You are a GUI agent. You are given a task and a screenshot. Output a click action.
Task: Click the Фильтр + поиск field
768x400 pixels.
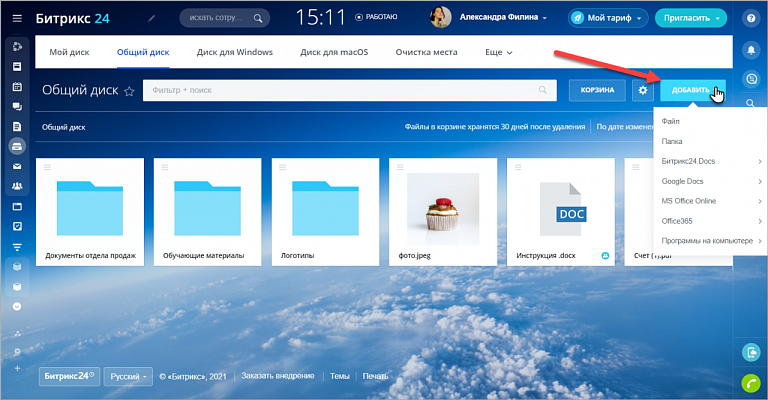pos(350,90)
